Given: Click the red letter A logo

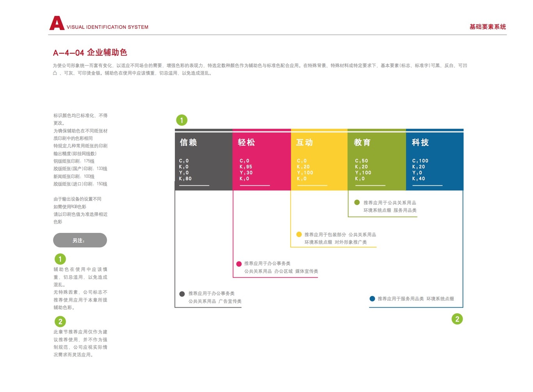Looking at the screenshot, I should 57,23.
